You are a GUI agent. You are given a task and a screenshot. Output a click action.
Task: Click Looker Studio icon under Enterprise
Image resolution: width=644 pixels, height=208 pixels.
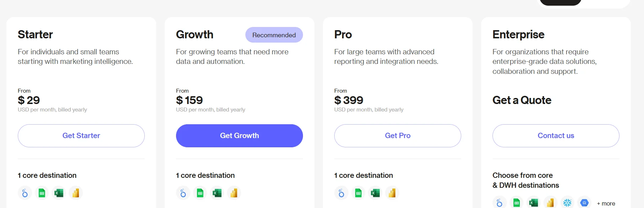[500, 203]
